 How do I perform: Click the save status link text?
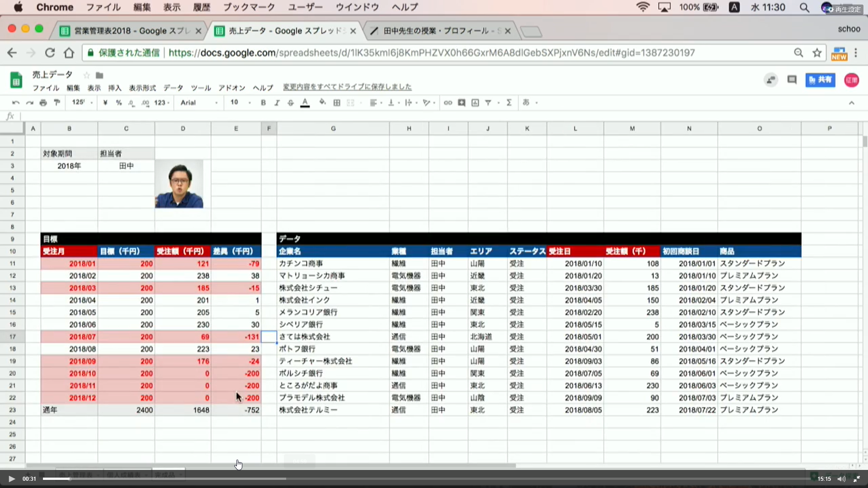[347, 87]
